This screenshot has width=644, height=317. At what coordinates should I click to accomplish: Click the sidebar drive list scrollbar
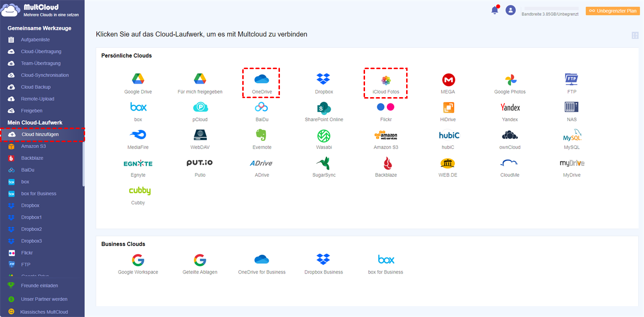pos(84,164)
